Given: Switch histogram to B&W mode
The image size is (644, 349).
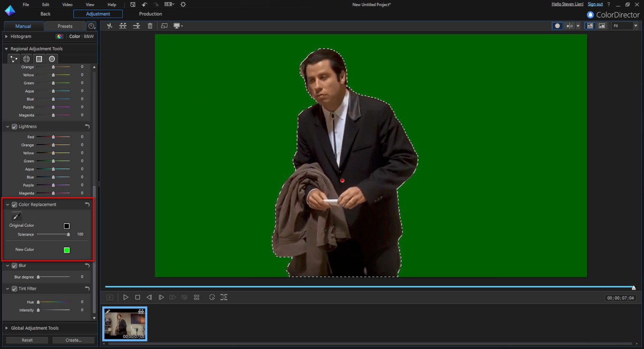Looking at the screenshot, I should (89, 36).
